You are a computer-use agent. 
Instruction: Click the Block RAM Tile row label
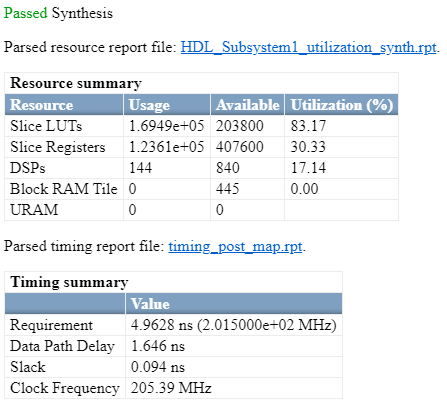coord(64,189)
